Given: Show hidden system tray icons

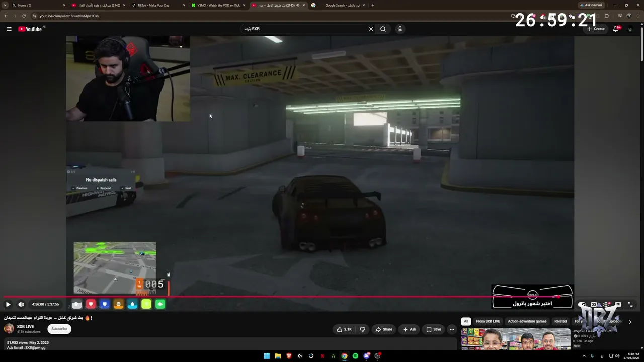Looking at the screenshot, I should [x=584, y=356].
